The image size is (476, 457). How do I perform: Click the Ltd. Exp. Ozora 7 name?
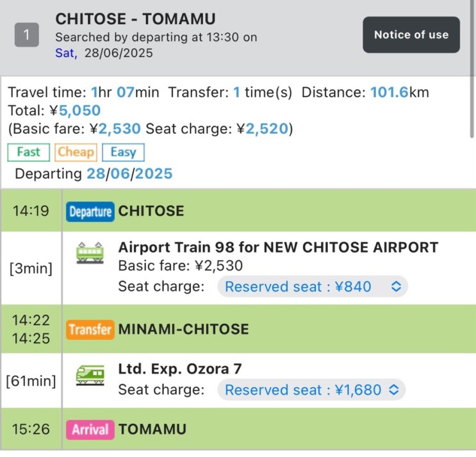point(180,369)
